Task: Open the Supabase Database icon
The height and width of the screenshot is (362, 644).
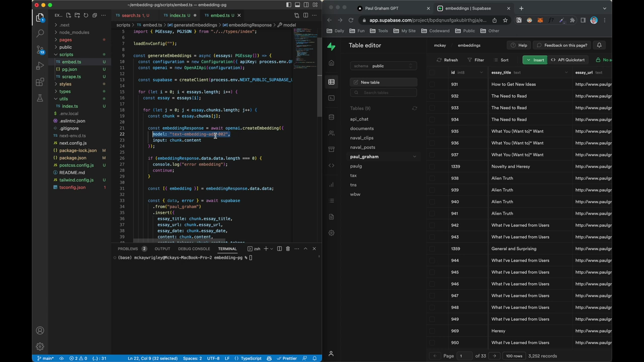Action: pos(331,117)
